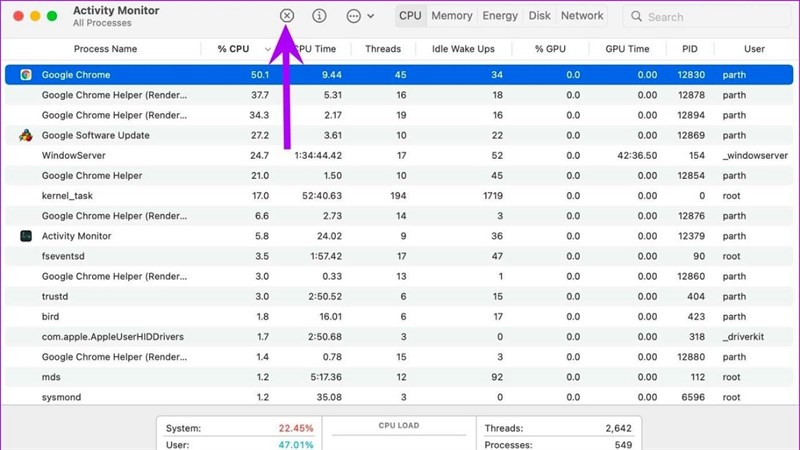The width and height of the screenshot is (800, 450).
Task: Click GPU Time value 42:36.50
Action: click(x=637, y=156)
